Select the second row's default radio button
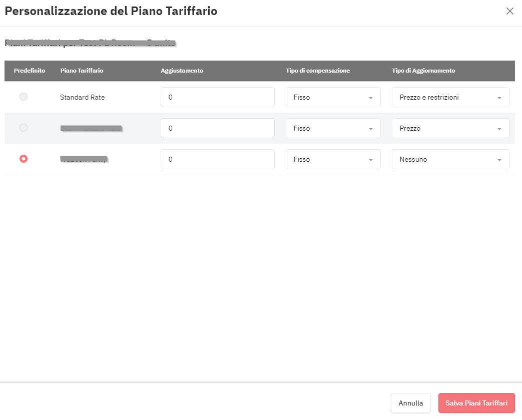 [24, 128]
